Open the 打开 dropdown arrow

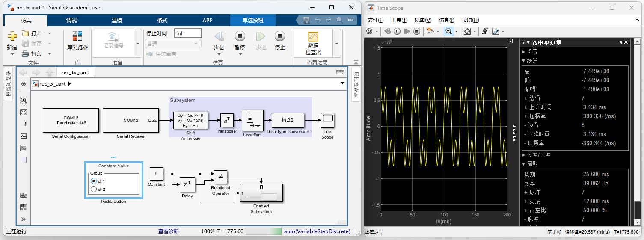pos(50,33)
